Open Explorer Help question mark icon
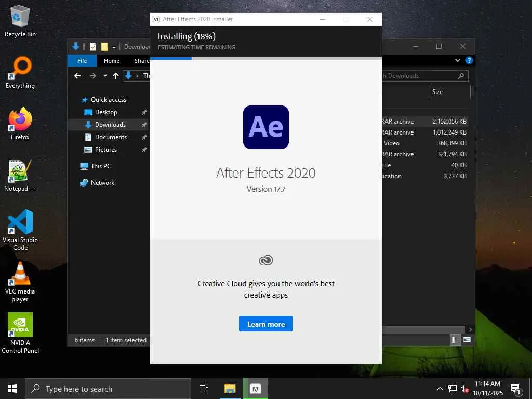The height and width of the screenshot is (399, 532). [x=469, y=60]
